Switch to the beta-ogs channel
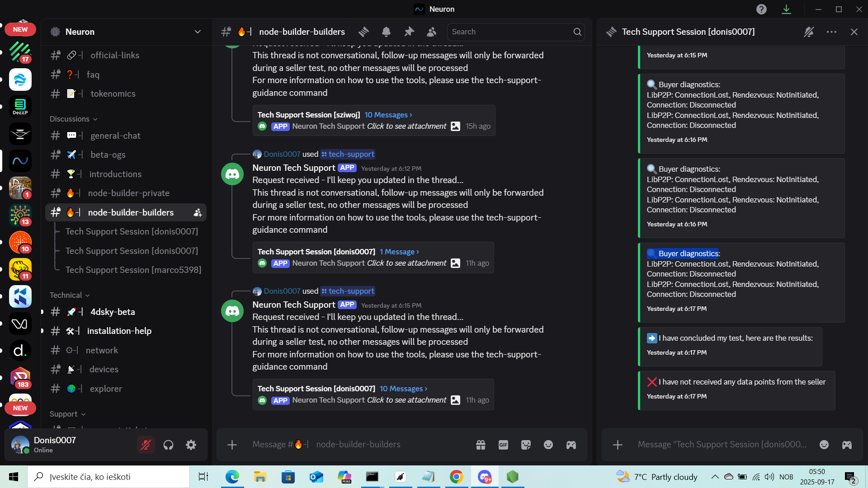Screen dimensions: 868x488 coord(126,155)
